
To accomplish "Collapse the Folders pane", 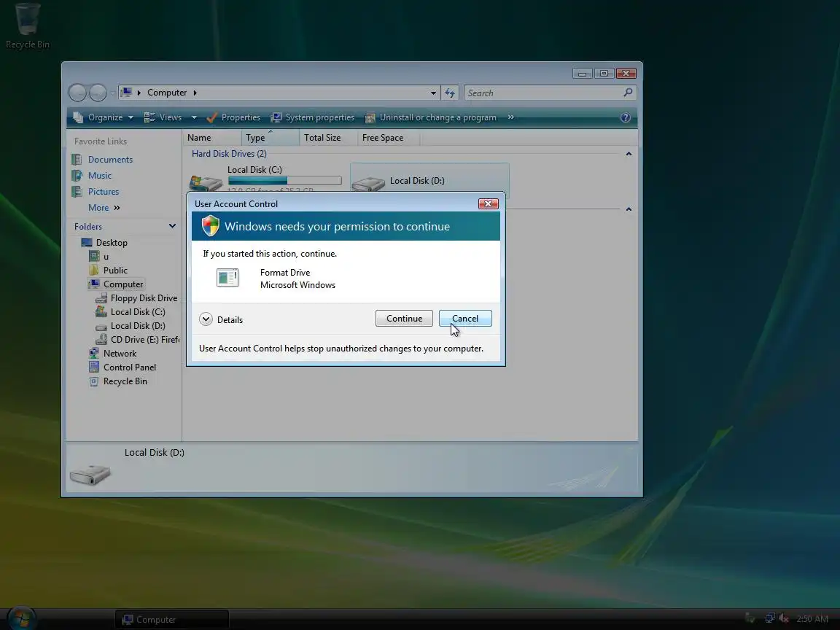I will pos(172,226).
